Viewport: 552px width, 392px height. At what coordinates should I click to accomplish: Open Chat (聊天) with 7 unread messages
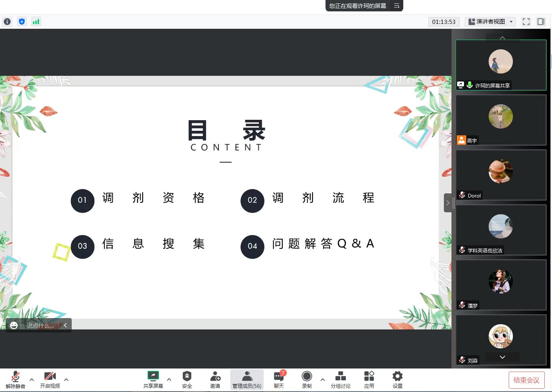pos(279,379)
